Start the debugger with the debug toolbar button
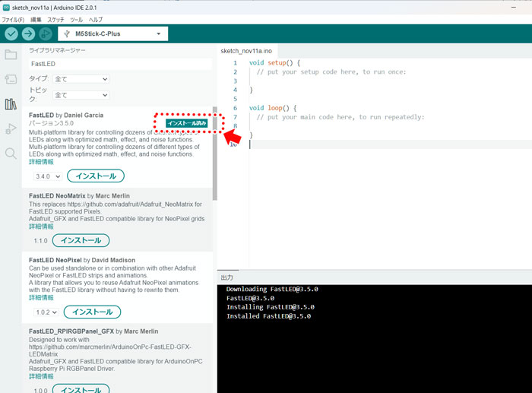 click(46, 33)
